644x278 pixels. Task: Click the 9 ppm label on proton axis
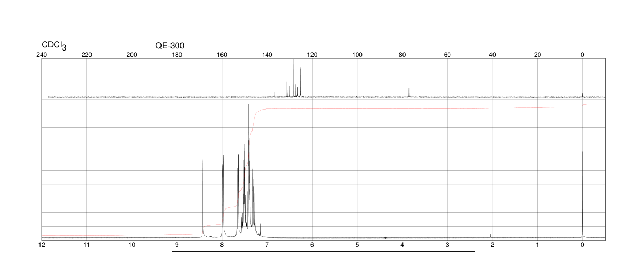click(177, 245)
